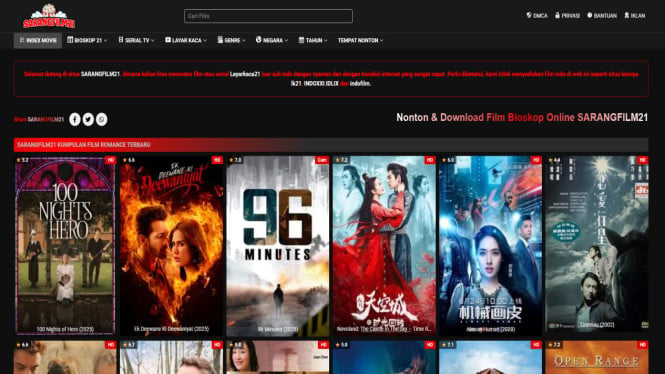The width and height of the screenshot is (665, 374).
Task: Share on WhatsApp icon
Action: (x=101, y=120)
